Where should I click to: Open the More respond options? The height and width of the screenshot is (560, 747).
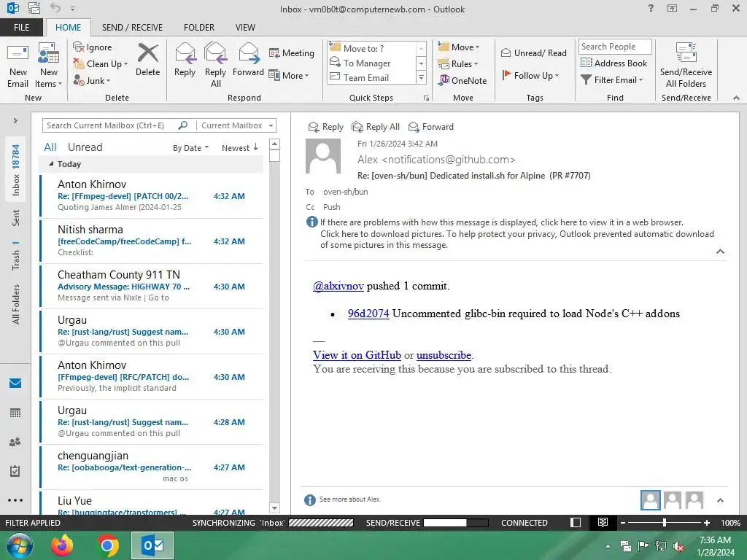(x=289, y=75)
